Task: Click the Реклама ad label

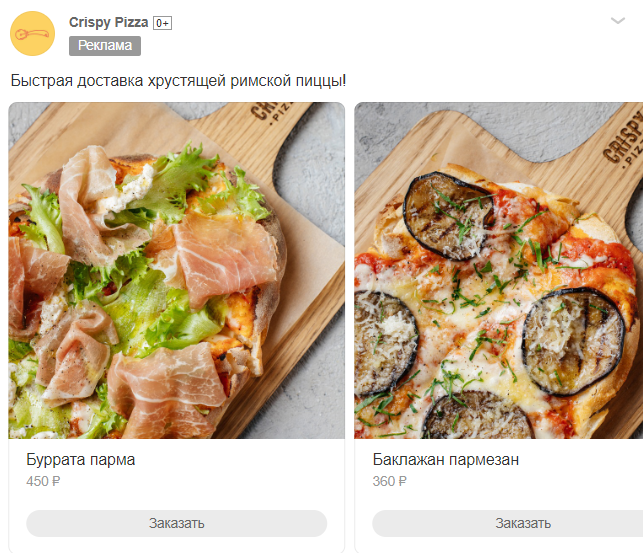Action: click(105, 45)
